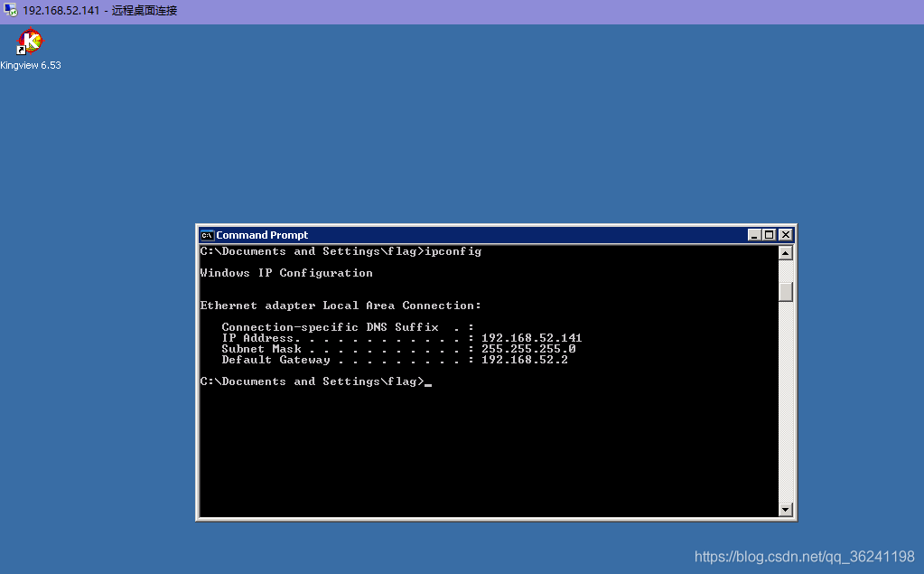Image resolution: width=924 pixels, height=574 pixels.
Task: Close the Command Prompt window
Action: click(x=786, y=235)
